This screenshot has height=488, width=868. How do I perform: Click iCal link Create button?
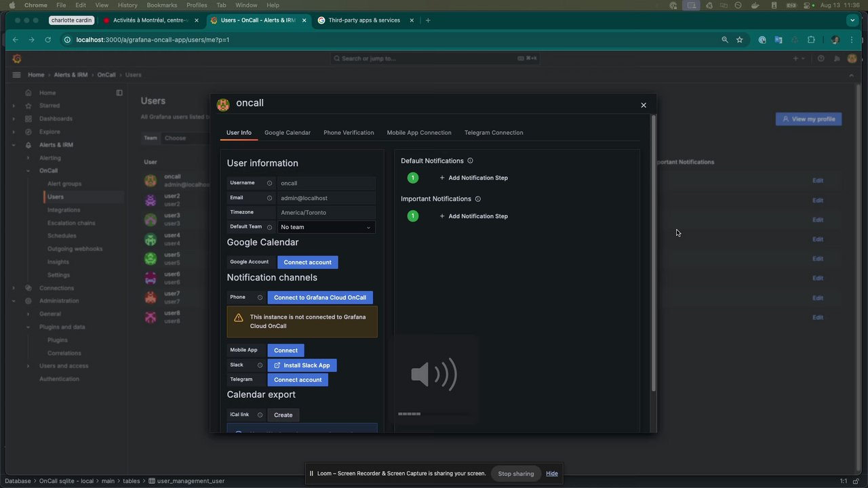283,415
